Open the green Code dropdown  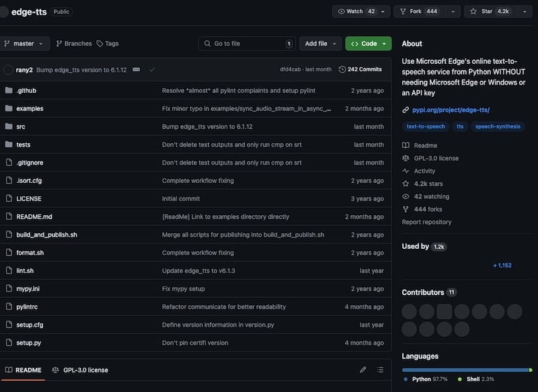[369, 44]
